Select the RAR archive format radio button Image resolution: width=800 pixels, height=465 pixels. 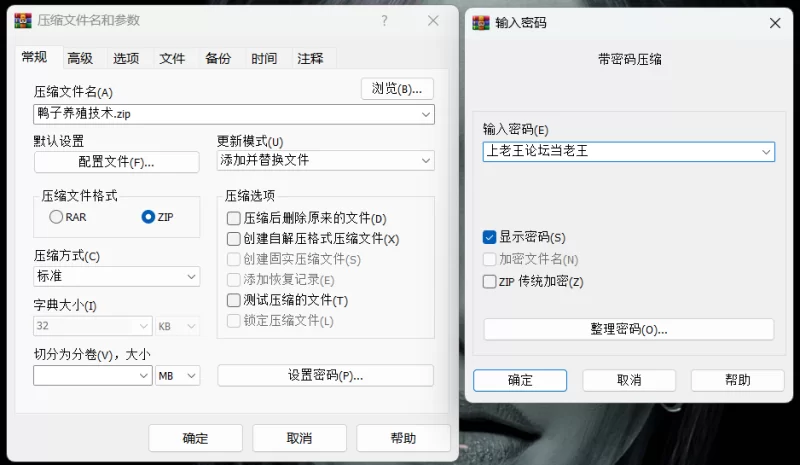57,217
